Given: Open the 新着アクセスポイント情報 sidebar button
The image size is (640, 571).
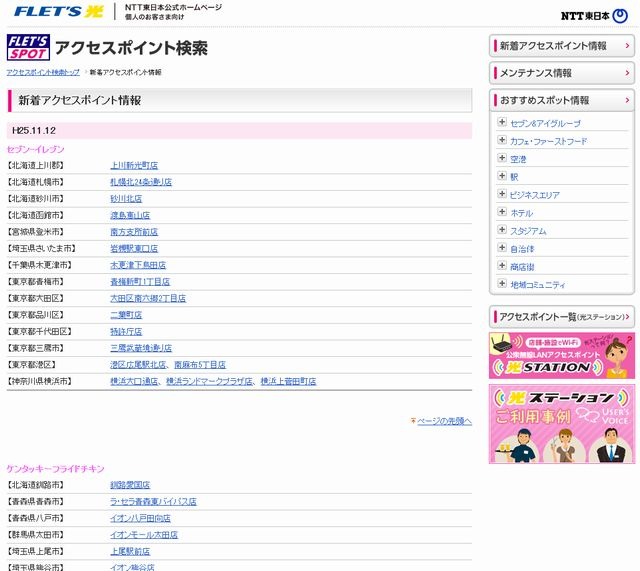Looking at the screenshot, I should pyautogui.click(x=562, y=46).
